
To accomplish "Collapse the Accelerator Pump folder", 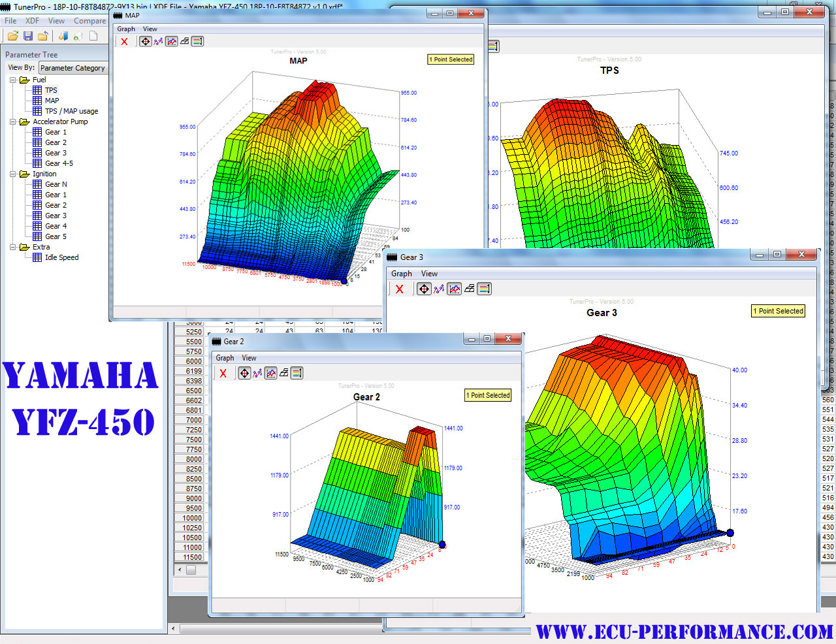I will (12, 121).
